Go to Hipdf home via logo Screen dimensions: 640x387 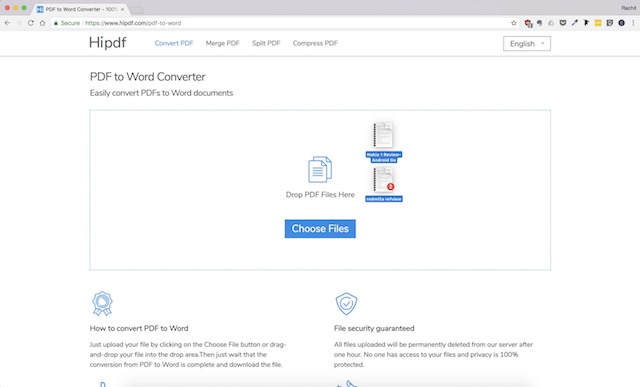(x=108, y=42)
